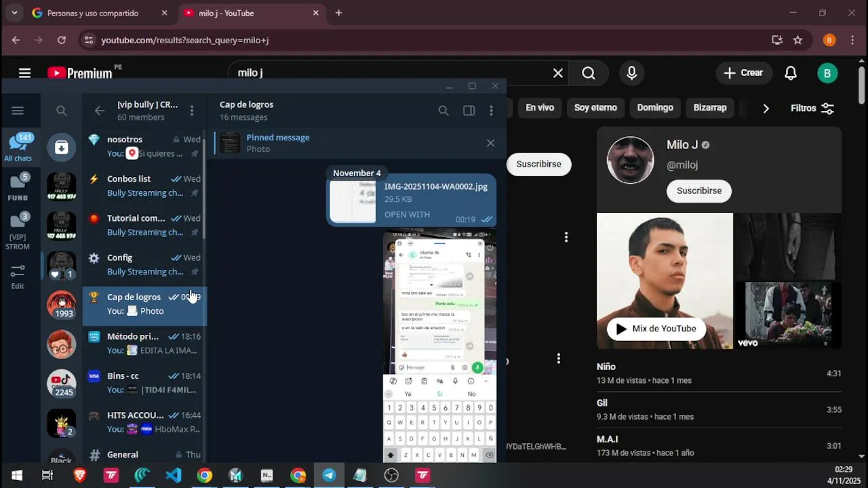This screenshot has height=488, width=868.
Task: Open Archived chats icon
Action: click(61, 147)
